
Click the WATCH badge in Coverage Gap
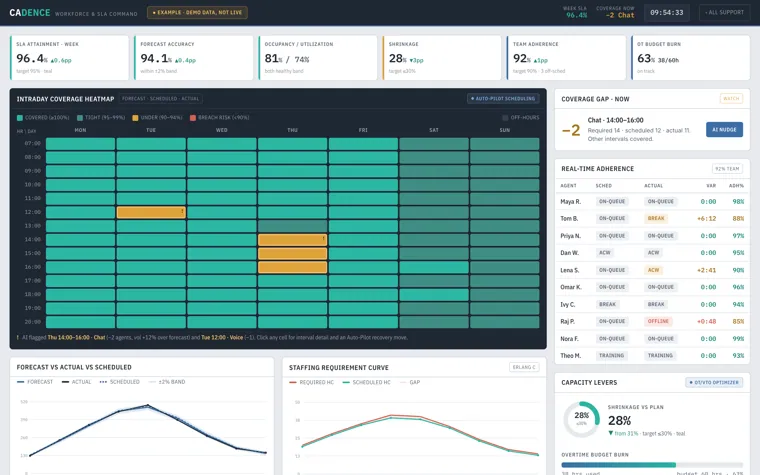pyautogui.click(x=731, y=98)
